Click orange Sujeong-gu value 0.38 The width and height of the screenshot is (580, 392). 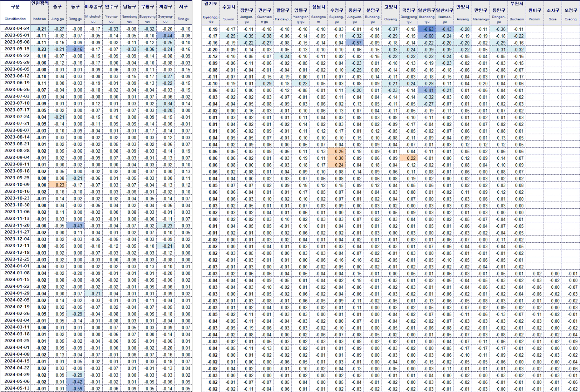(336, 158)
